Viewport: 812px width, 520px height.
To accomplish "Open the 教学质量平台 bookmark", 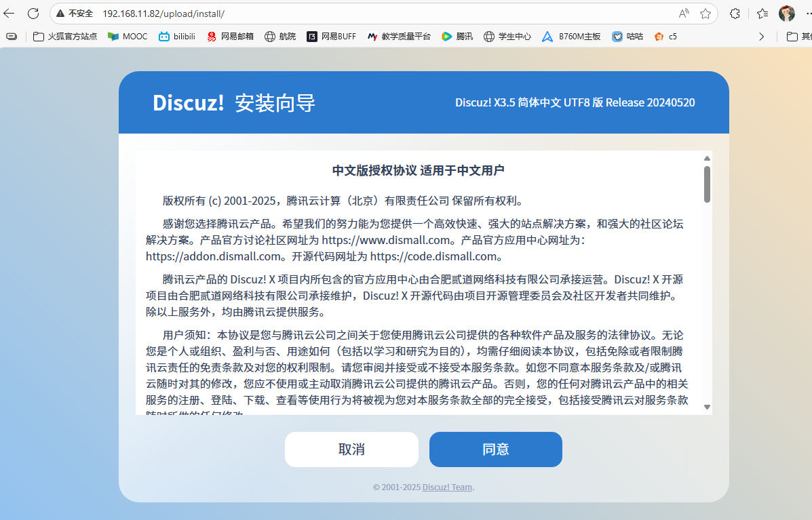I will point(399,36).
